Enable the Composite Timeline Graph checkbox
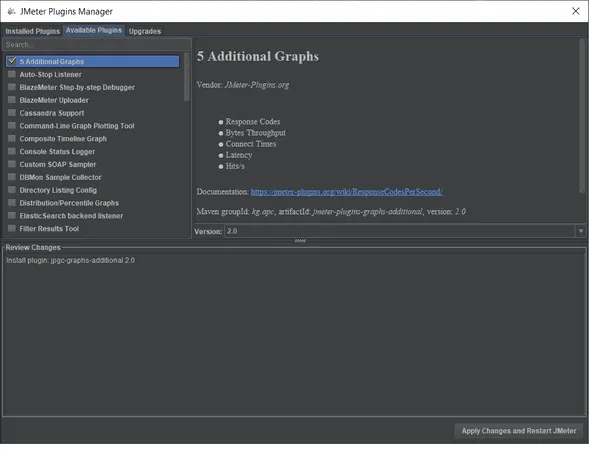Screen dimensions: 590x454 [x=12, y=138]
